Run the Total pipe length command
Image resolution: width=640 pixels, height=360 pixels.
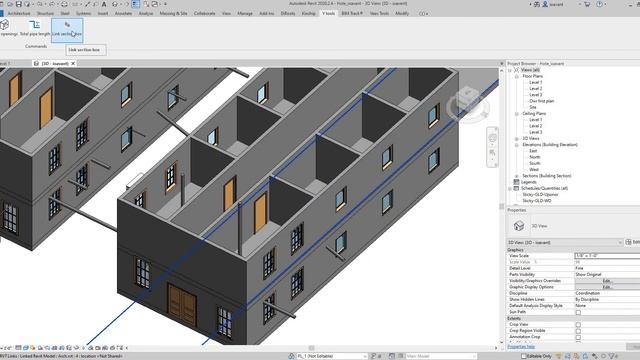pos(35,29)
